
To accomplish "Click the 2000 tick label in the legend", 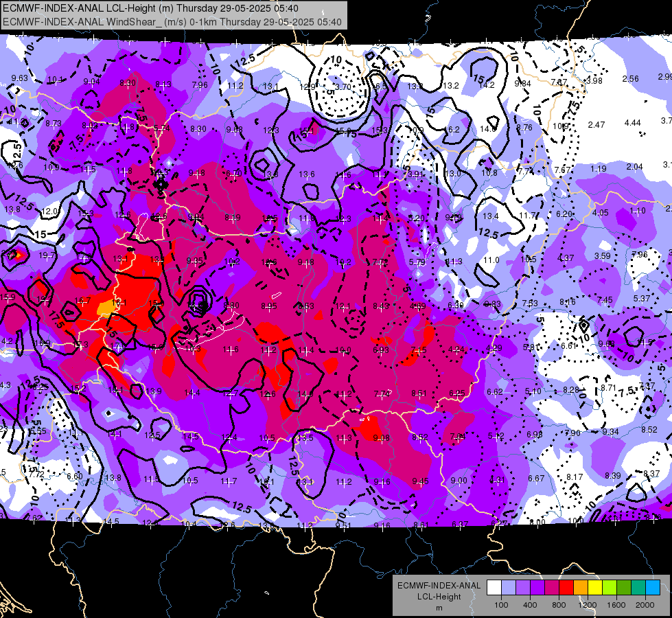I will tap(645, 605).
